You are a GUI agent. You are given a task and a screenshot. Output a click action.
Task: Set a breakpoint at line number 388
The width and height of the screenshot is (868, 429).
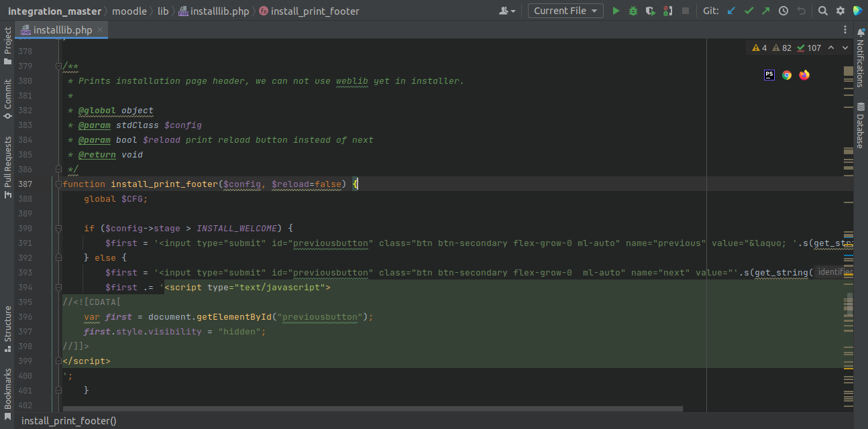point(25,199)
